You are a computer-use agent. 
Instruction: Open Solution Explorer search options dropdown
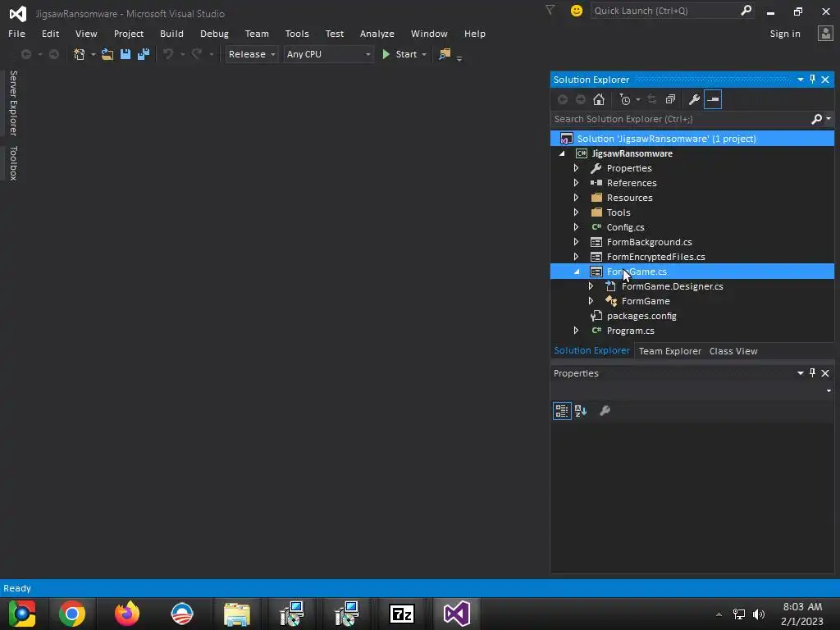(x=829, y=119)
